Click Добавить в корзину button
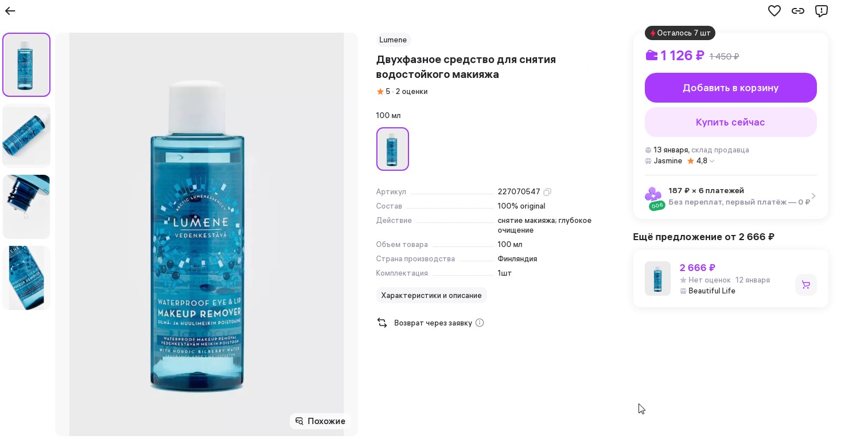 (730, 88)
